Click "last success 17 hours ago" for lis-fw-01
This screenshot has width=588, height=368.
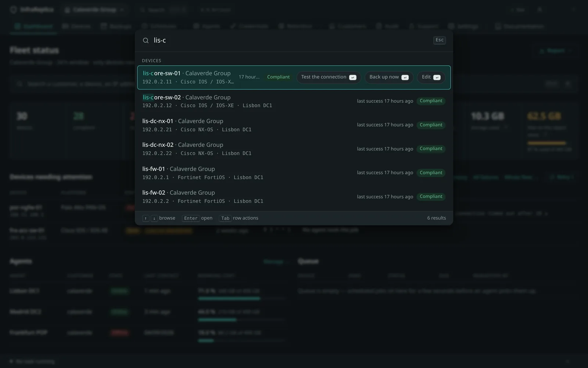385,173
